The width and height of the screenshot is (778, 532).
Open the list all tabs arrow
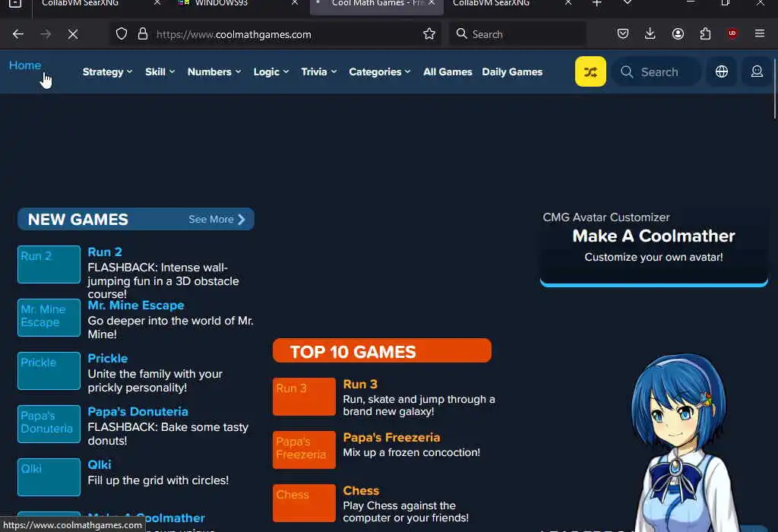click(x=627, y=3)
